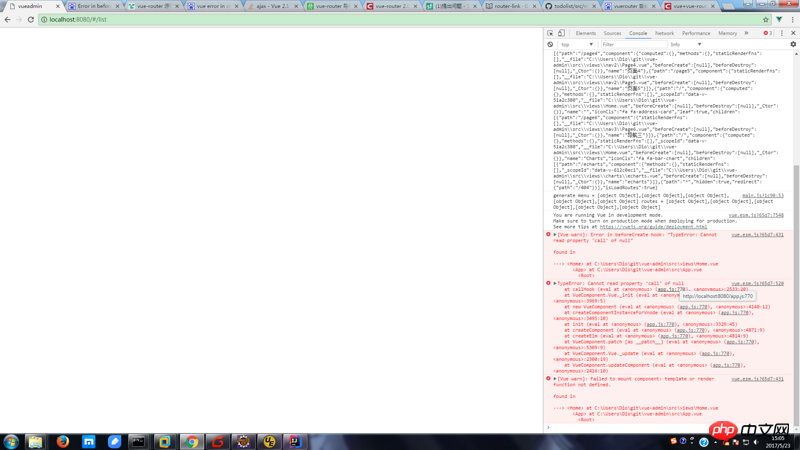
Task: Switch to the 'vue+vue-rou' browser tab
Action: tap(690, 6)
